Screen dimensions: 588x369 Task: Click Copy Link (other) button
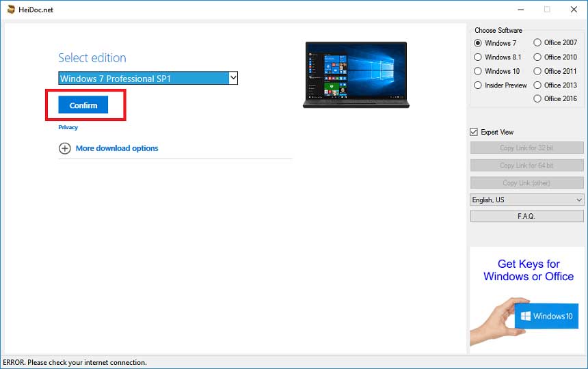(527, 183)
